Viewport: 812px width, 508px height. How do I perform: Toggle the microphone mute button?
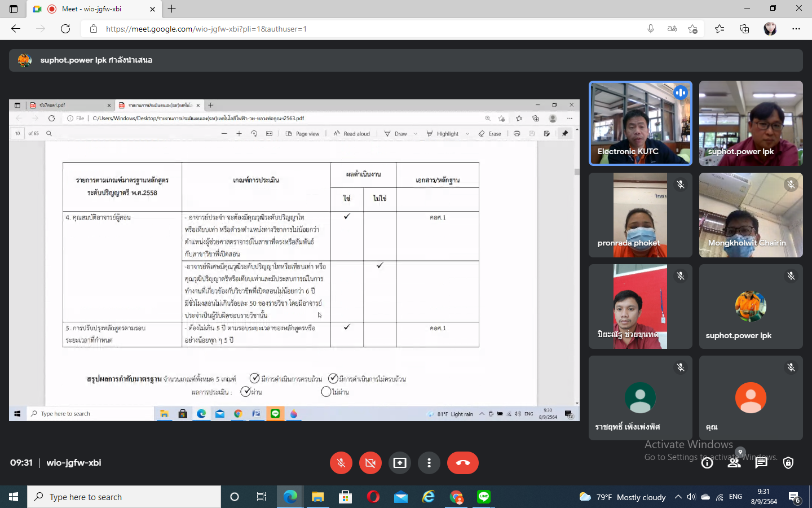click(x=341, y=463)
